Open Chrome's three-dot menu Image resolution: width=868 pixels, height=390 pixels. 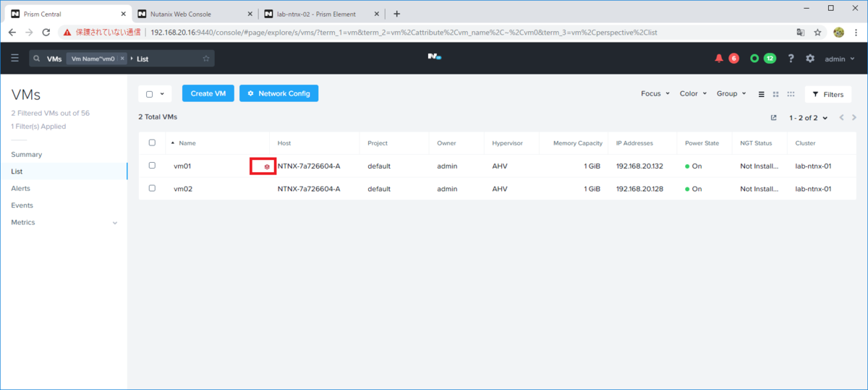(856, 33)
